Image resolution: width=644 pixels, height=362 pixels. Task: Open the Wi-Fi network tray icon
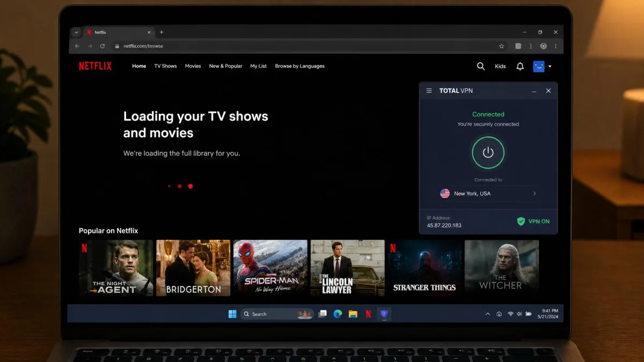[510, 314]
